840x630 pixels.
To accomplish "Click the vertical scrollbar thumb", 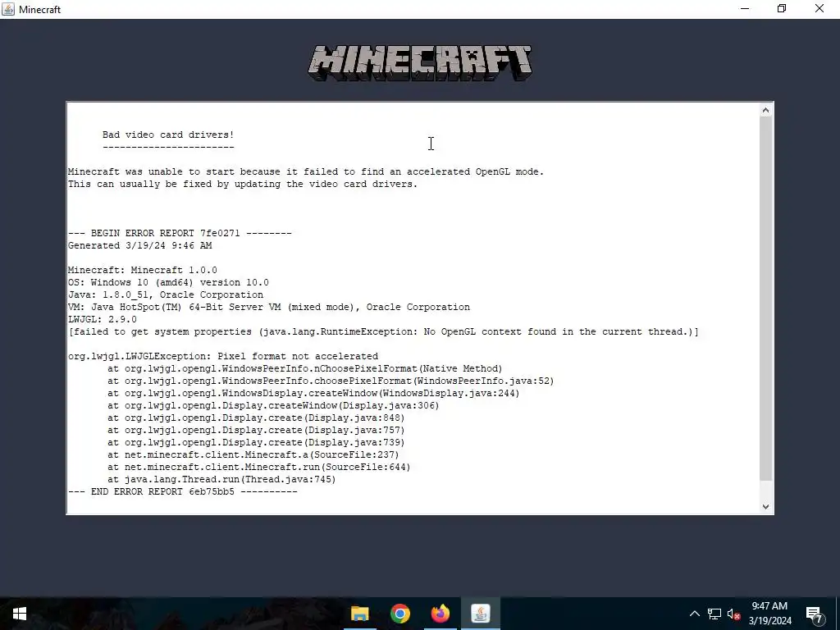I will [x=765, y=299].
